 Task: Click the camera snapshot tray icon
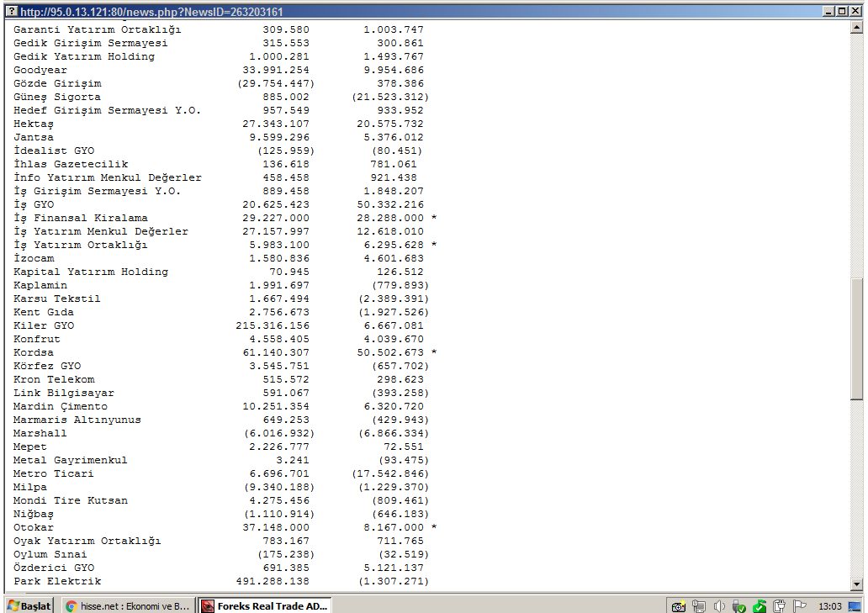(678, 606)
